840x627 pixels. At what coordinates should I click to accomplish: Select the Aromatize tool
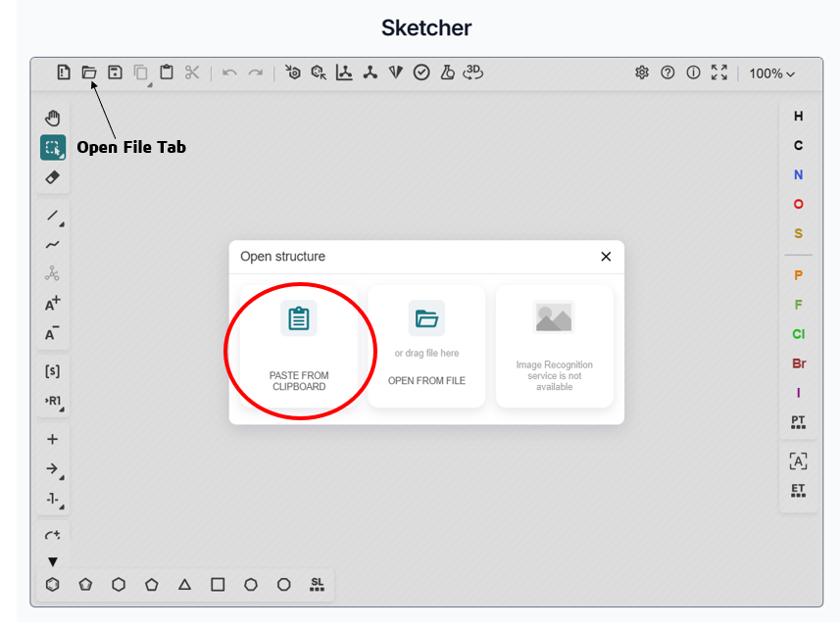293,72
